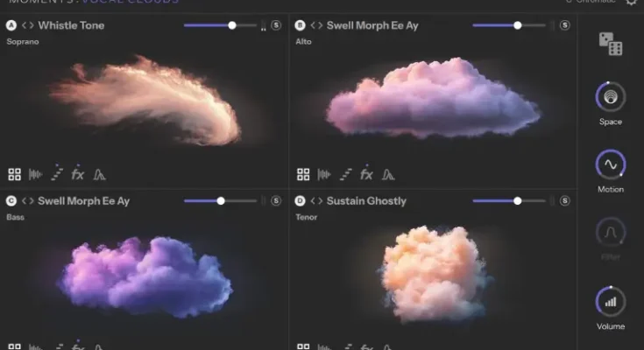Select the Space macro knob

[x=611, y=96]
